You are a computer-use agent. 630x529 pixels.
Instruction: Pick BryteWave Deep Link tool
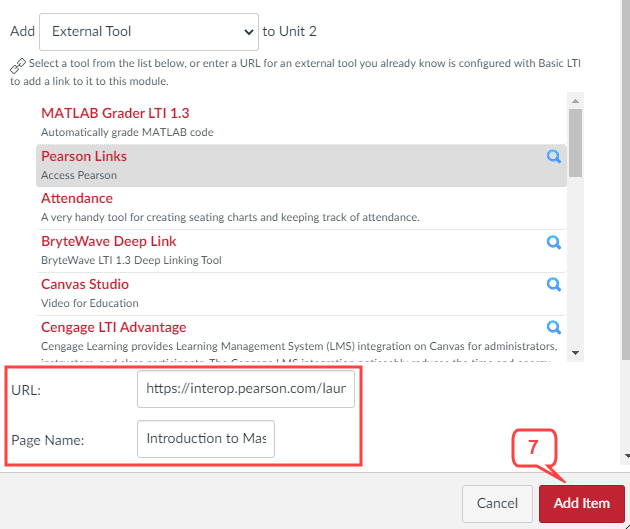click(x=108, y=241)
